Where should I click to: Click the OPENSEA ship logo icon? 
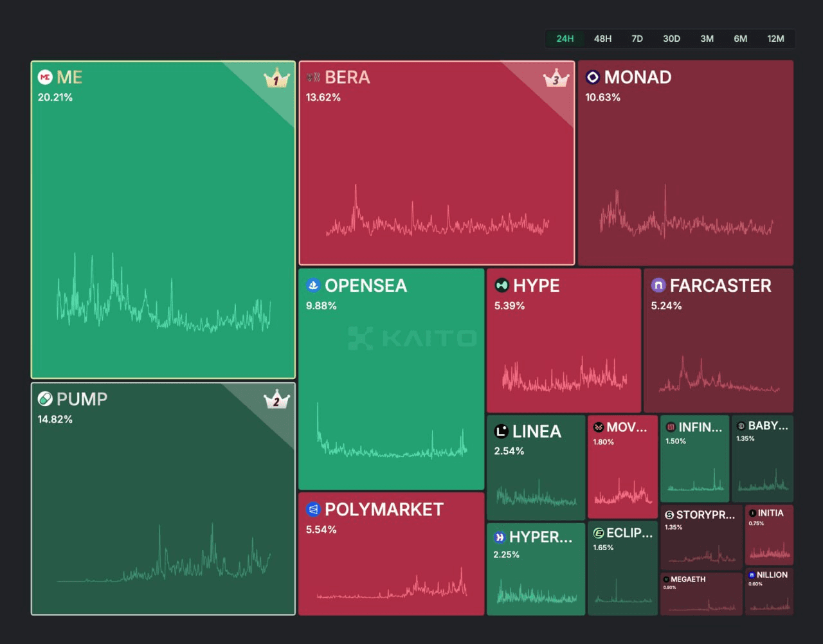(313, 285)
